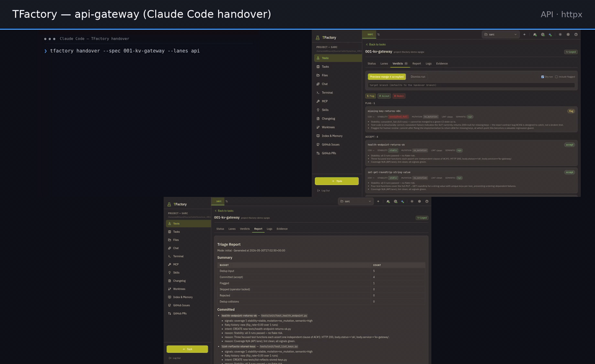Click the Dedup input row in summary table
Image resolution: width=595 pixels, height=364 pixels.
pyautogui.click(x=321, y=271)
